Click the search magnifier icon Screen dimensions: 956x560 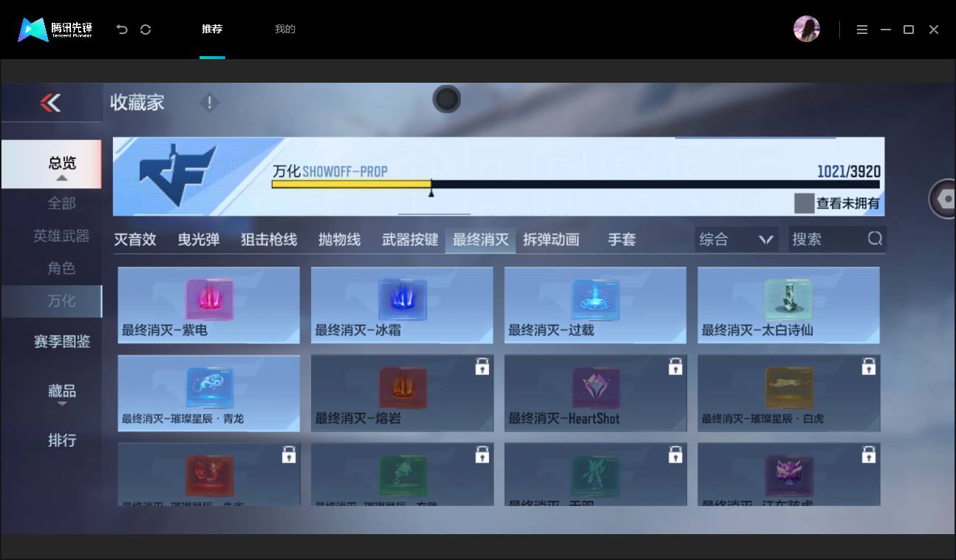(875, 239)
